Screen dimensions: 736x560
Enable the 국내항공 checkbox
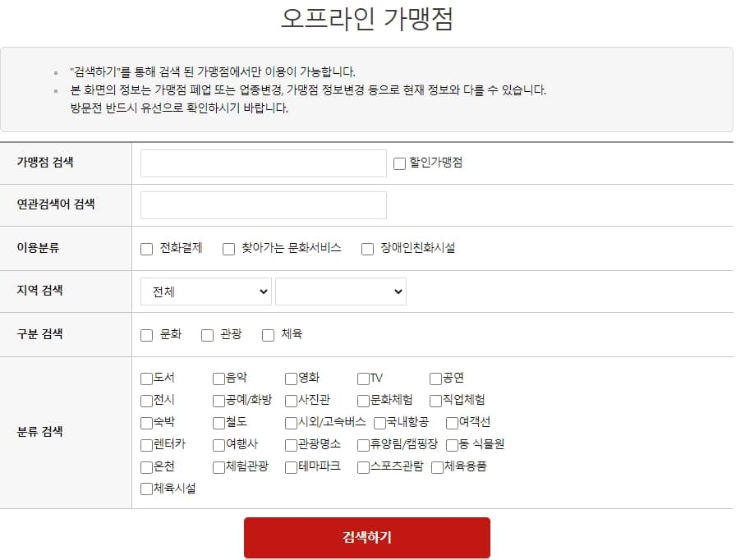[379, 423]
